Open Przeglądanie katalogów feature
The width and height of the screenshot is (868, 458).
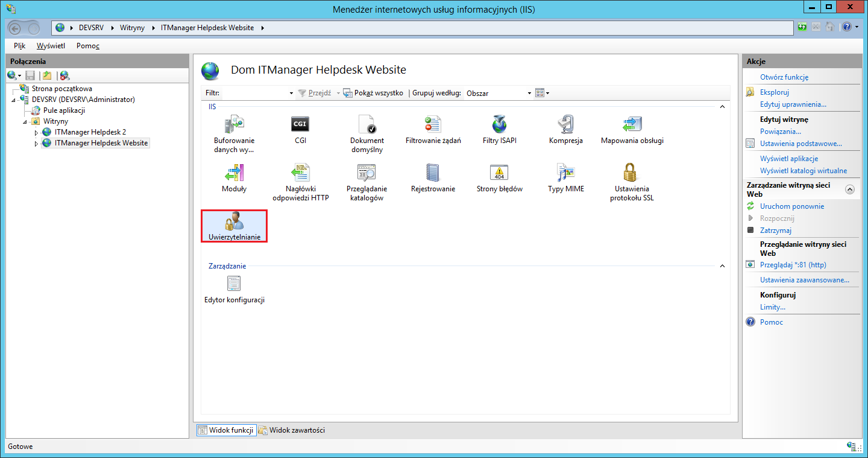[366, 182]
